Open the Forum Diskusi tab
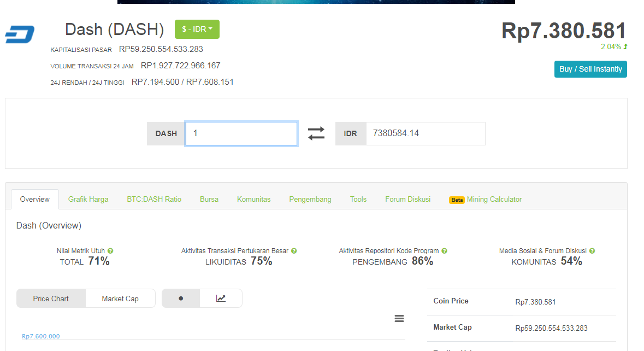 (408, 200)
